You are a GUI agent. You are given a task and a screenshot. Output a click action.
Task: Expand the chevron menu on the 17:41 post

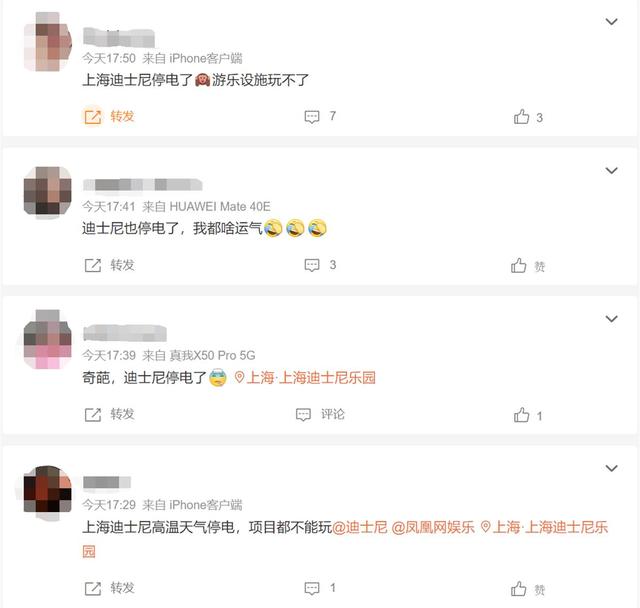click(x=611, y=170)
